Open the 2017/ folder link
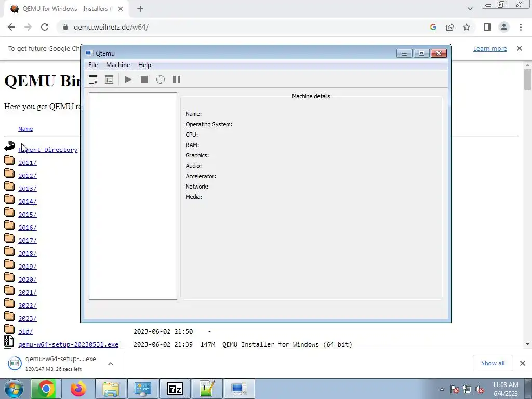Screen dimensions: 532x399 click(x=28, y=241)
